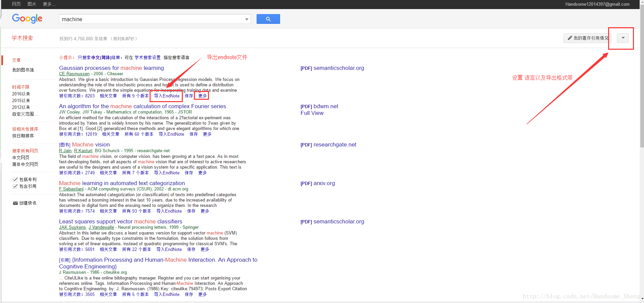Open bdwm.net PDF link
The height and width of the screenshot is (303, 644).
coord(319,106)
